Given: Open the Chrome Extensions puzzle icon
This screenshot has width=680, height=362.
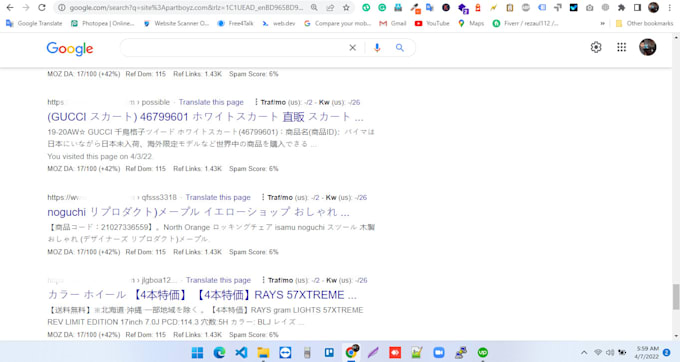Looking at the screenshot, I should [x=621, y=7].
